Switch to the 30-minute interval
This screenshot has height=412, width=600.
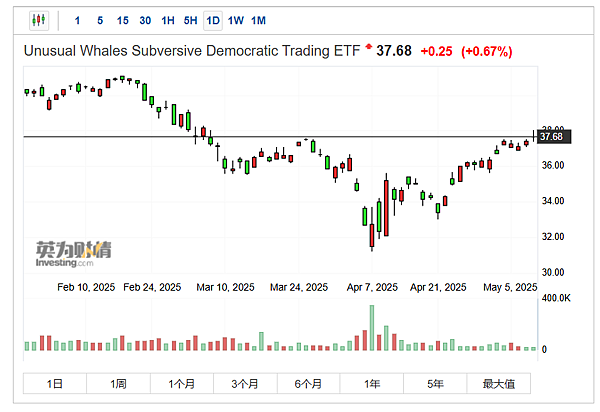(x=145, y=21)
